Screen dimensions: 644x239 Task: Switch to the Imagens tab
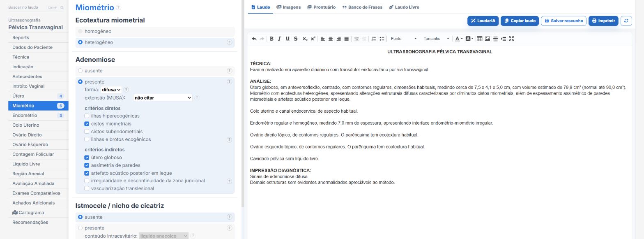pyautogui.click(x=289, y=7)
